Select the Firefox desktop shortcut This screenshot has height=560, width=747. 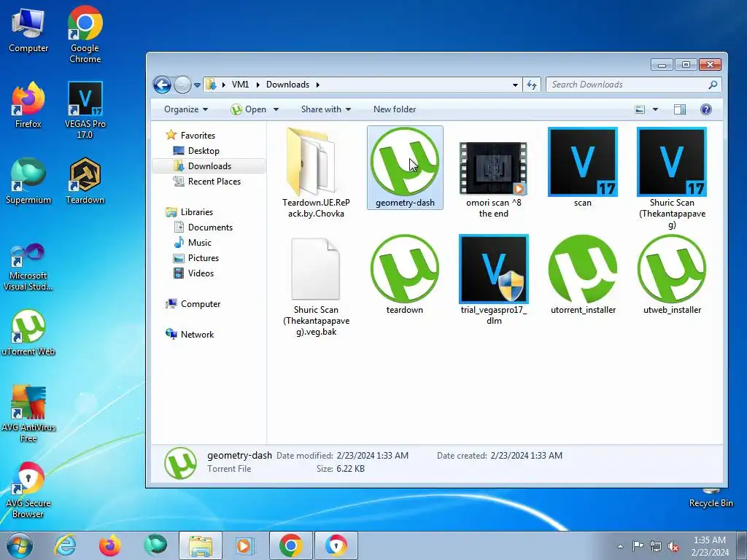(x=28, y=105)
